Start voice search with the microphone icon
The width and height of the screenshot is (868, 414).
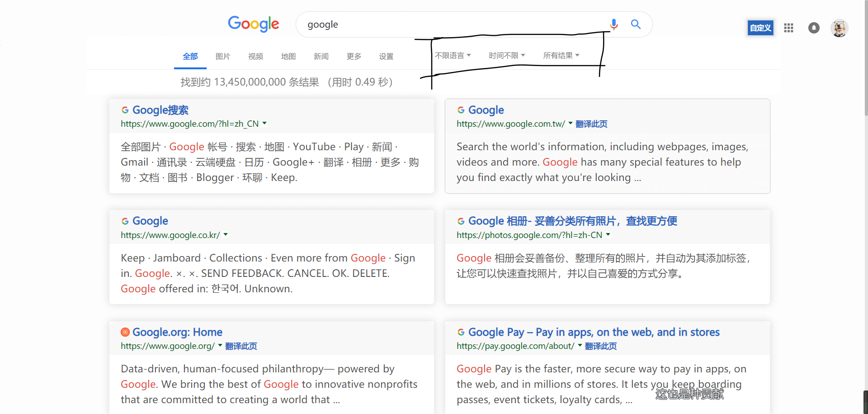coord(613,24)
